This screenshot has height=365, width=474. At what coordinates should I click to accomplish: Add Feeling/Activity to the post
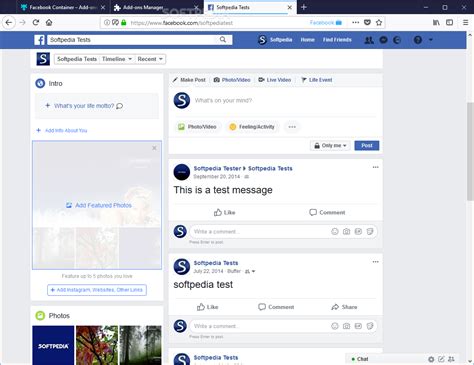click(x=252, y=127)
